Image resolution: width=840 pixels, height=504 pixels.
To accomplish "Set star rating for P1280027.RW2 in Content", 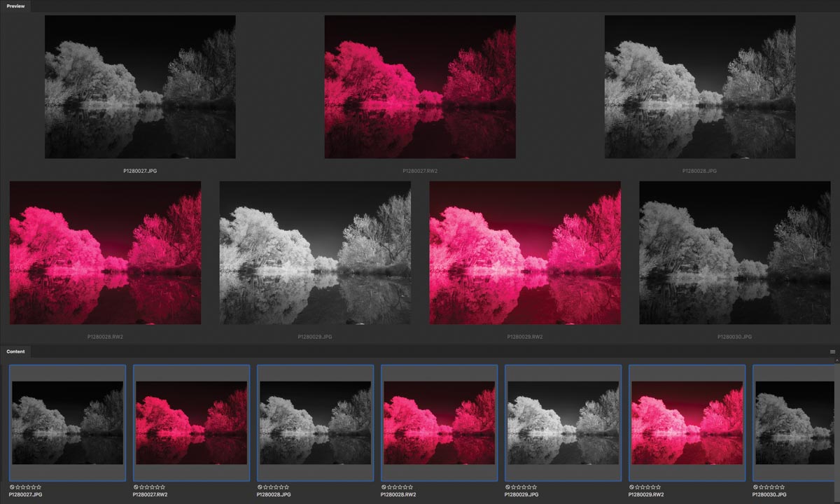I will coord(153,487).
